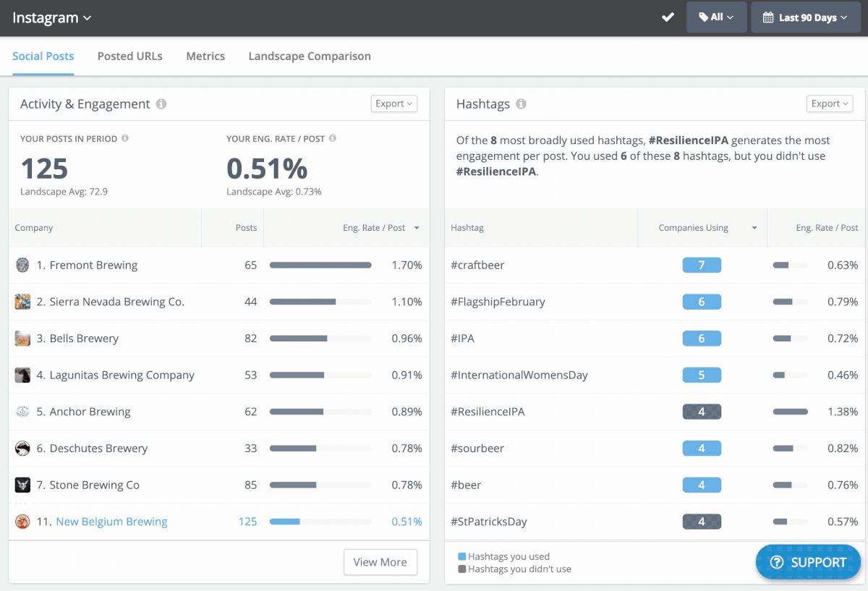Click the #FlagshipFebruary hashtag label
Viewport: 868px width, 591px height.
(x=498, y=302)
